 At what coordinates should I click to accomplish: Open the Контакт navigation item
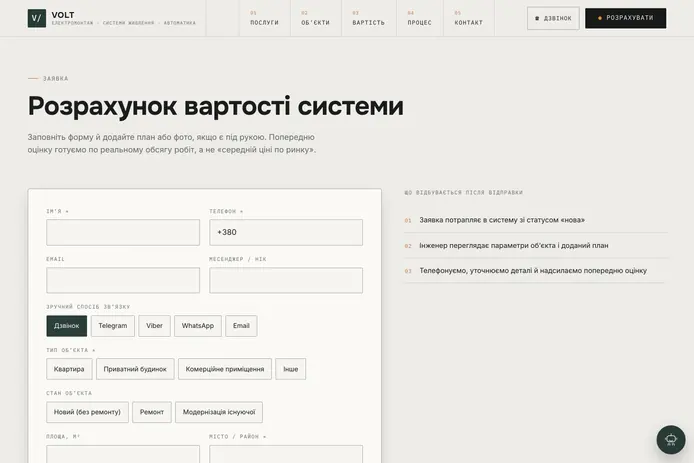click(x=469, y=18)
